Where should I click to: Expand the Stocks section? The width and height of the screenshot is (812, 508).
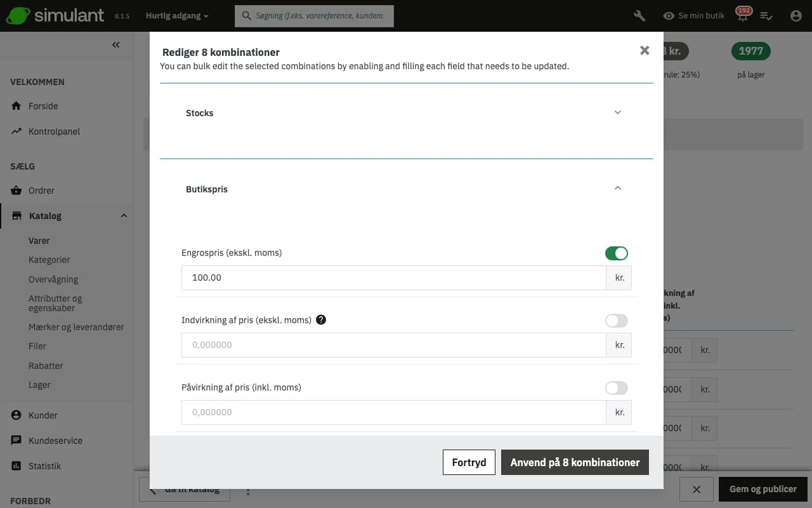[x=617, y=113]
